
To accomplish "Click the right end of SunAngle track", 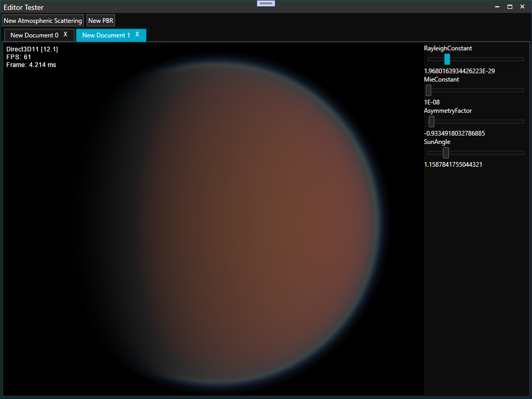I will tap(521, 153).
